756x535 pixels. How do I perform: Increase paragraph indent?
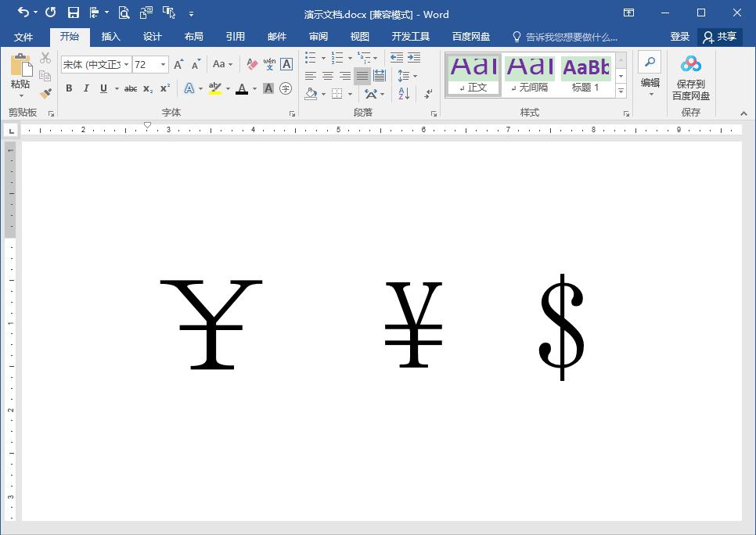414,57
